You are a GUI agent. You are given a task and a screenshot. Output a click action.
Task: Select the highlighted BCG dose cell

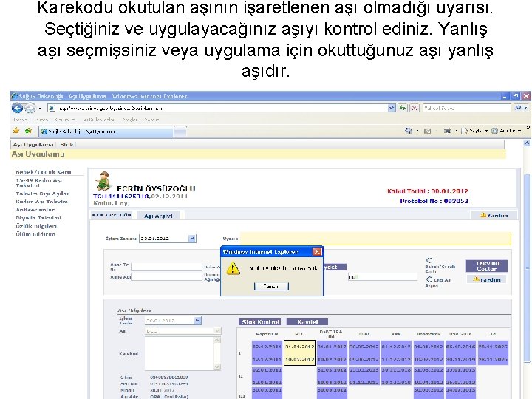[299, 353]
